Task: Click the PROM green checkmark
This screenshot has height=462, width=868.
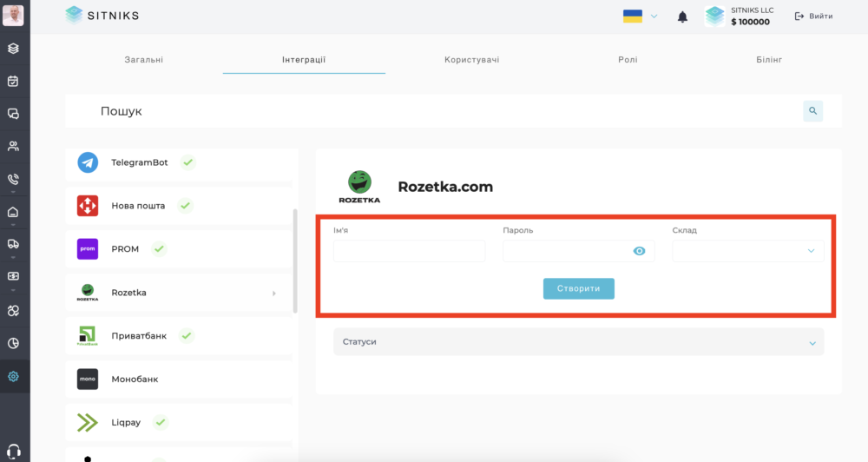Action: pyautogui.click(x=159, y=248)
